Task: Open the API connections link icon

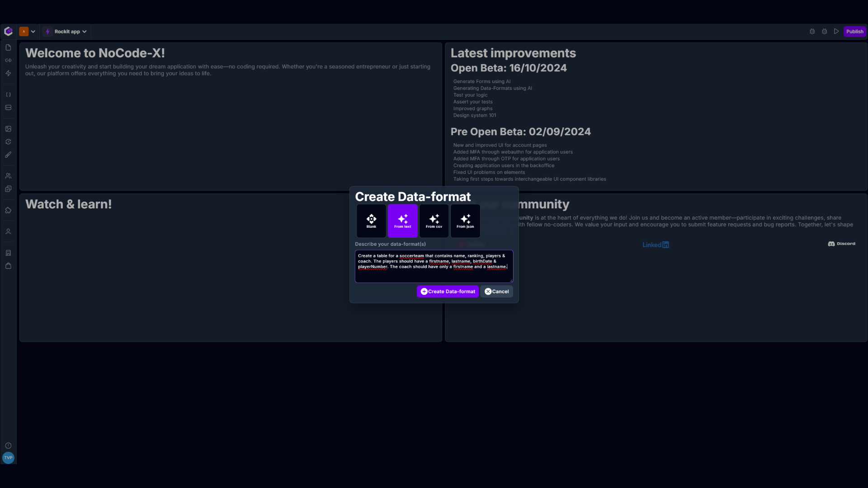Action: coord(8,60)
